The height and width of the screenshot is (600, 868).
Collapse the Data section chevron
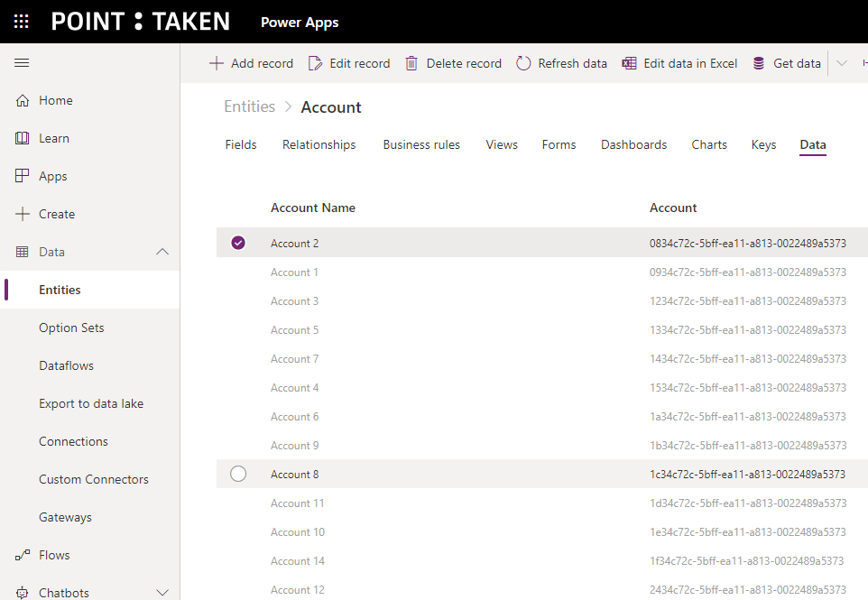(162, 252)
